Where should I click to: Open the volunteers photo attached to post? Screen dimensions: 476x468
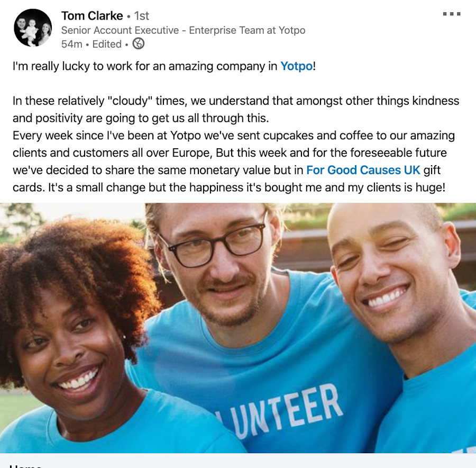tap(238, 328)
